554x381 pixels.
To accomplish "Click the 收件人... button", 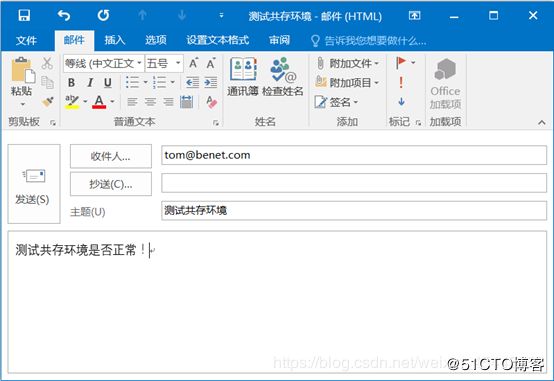I will pos(111,156).
